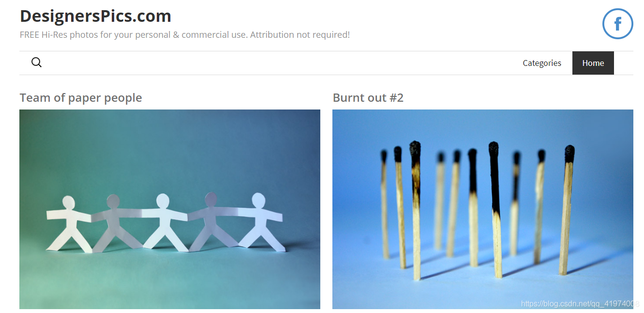
Task: Select the Home menu item
Action: (x=593, y=63)
